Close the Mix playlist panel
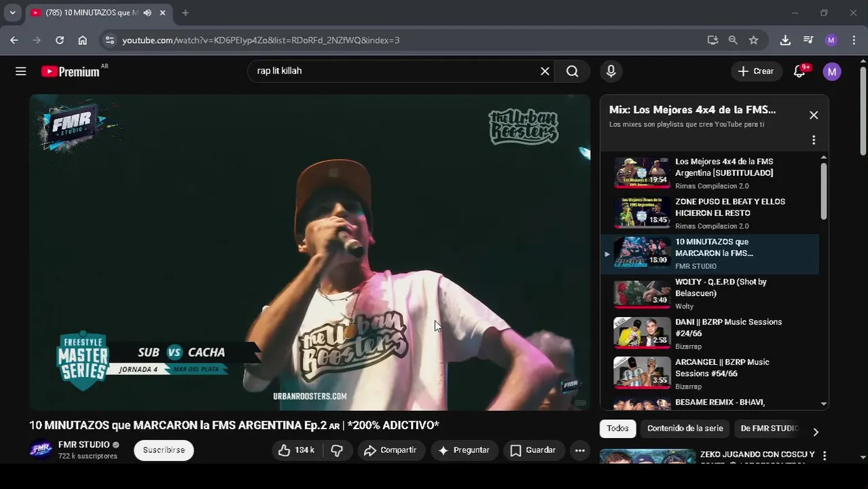This screenshot has height=489, width=868. (x=814, y=115)
